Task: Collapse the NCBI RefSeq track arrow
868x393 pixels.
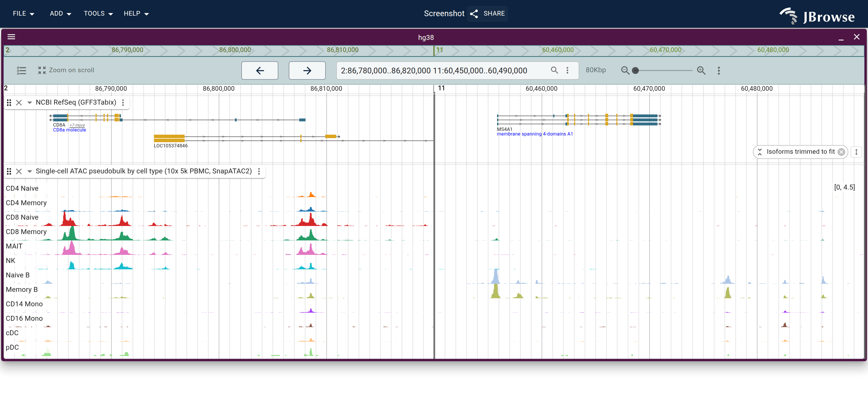Action: click(30, 103)
